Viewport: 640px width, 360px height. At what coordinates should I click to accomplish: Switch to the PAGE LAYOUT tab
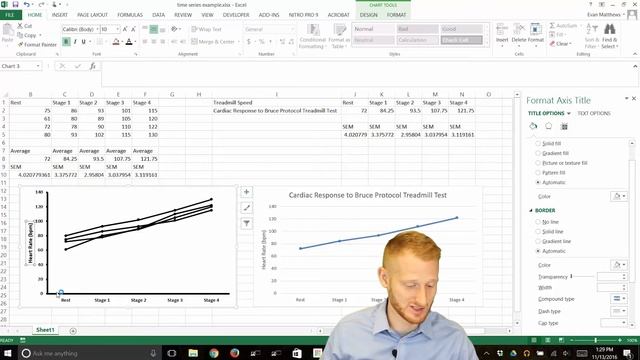click(92, 15)
